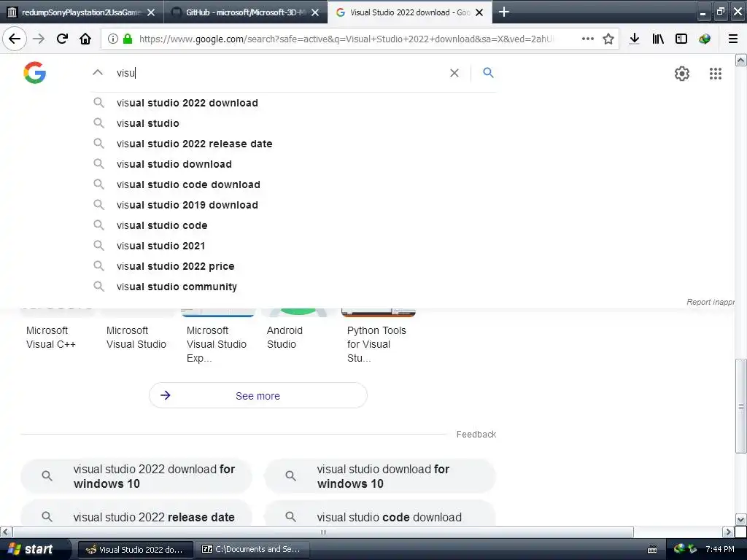Click the URL address bar
Viewport: 747px width, 560px height.
point(345,39)
